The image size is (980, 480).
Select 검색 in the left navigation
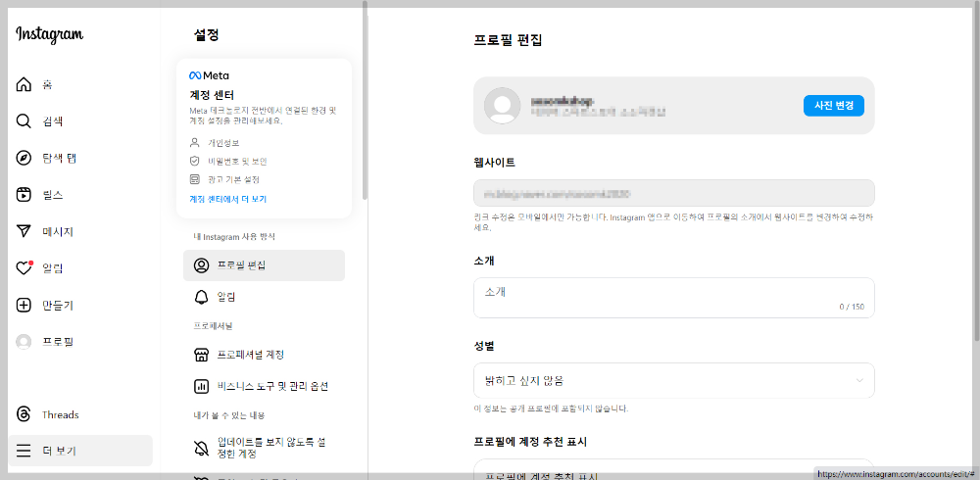pyautogui.click(x=53, y=121)
